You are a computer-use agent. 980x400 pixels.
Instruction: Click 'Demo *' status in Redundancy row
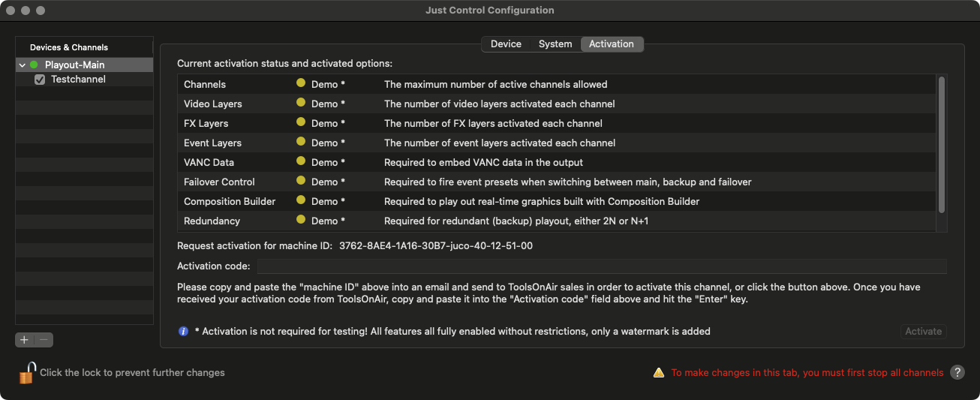pos(329,221)
